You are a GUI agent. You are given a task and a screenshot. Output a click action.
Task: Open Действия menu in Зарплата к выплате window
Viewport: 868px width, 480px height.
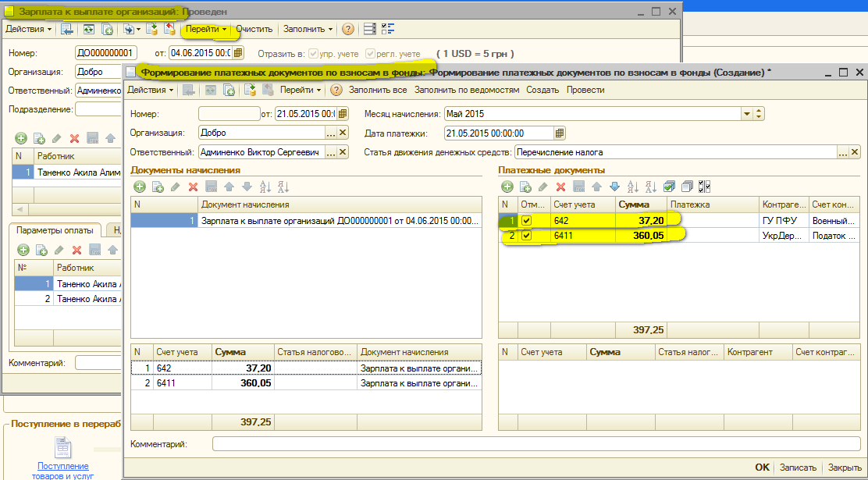(28, 29)
